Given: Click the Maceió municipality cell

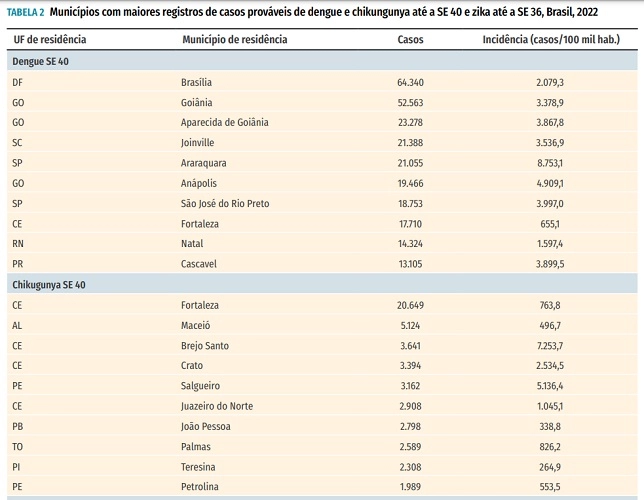Looking at the screenshot, I should (x=197, y=325).
